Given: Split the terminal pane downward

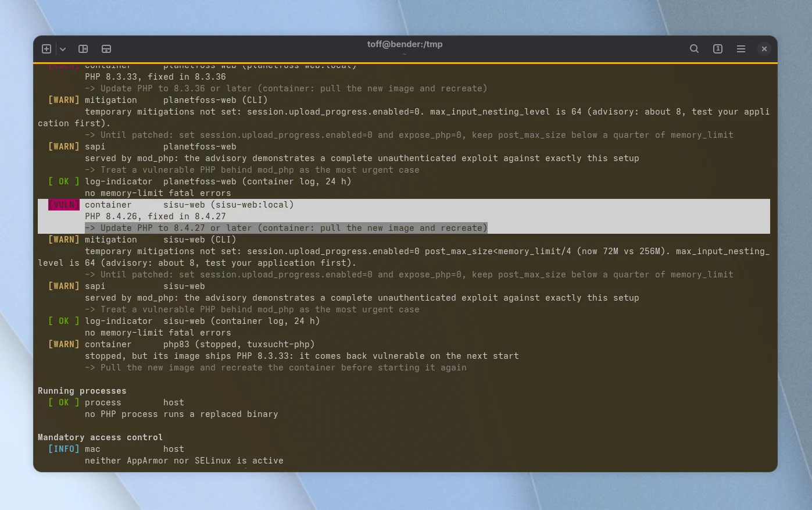Looking at the screenshot, I should (106, 49).
